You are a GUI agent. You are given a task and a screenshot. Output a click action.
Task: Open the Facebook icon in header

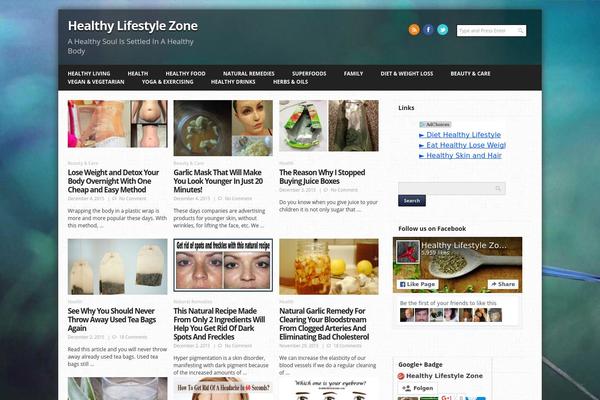[x=428, y=29]
